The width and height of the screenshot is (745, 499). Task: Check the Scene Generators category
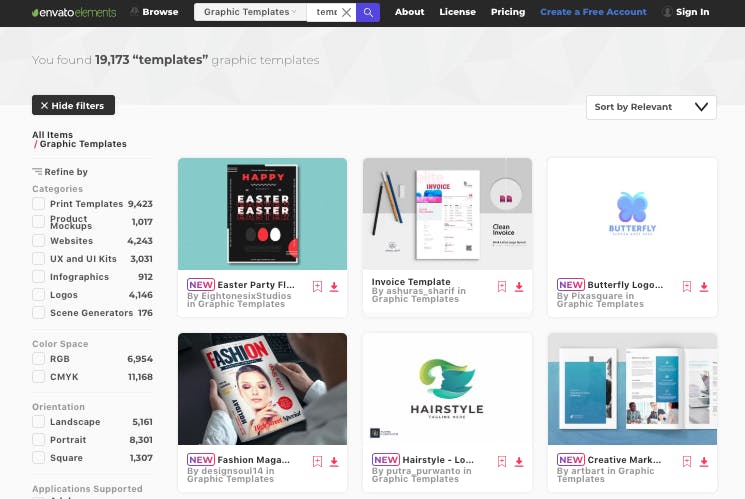(x=38, y=313)
